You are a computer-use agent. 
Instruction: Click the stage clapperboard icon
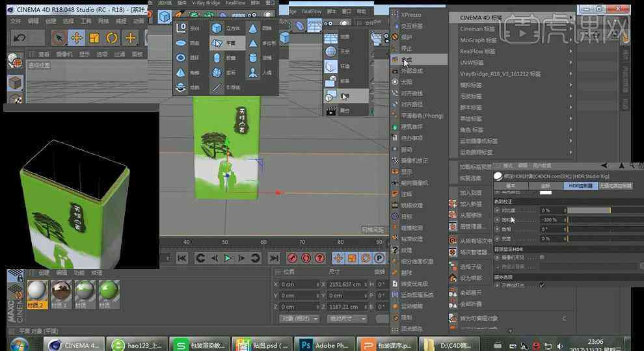330,110
